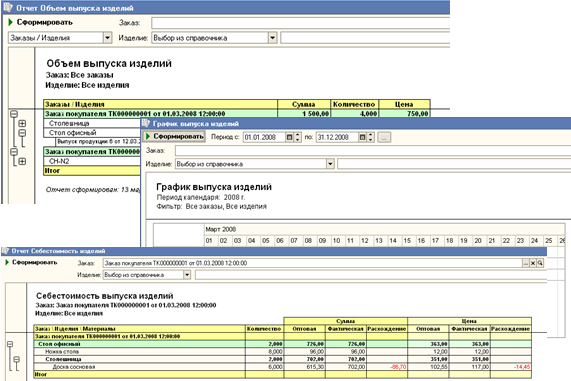
Task: Click the Итог row in Объем выпуска table
Action: click(92, 170)
